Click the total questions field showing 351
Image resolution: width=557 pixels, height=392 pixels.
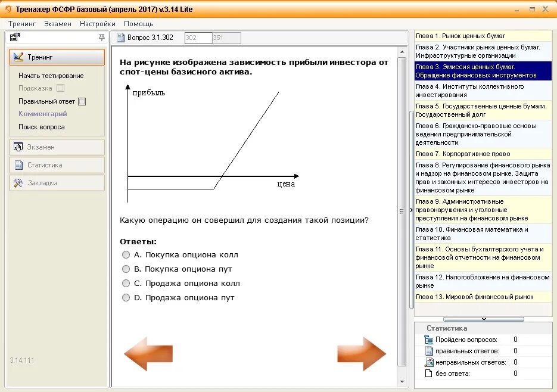[x=226, y=38]
